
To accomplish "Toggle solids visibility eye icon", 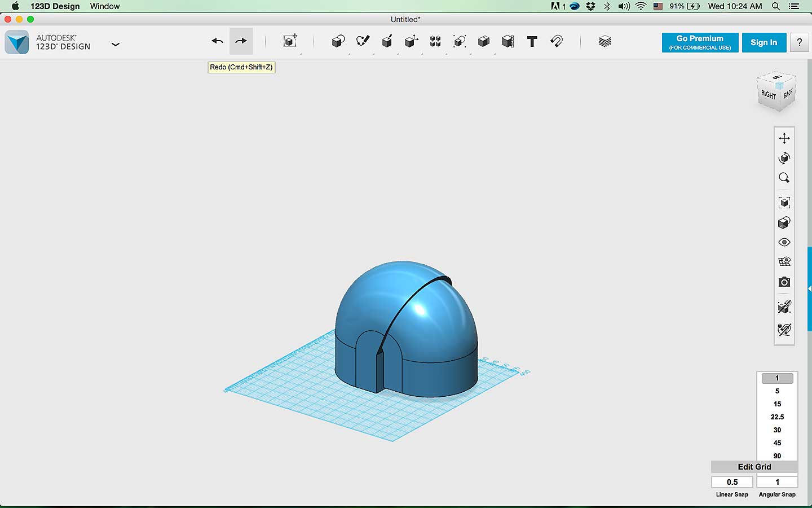I will [784, 242].
